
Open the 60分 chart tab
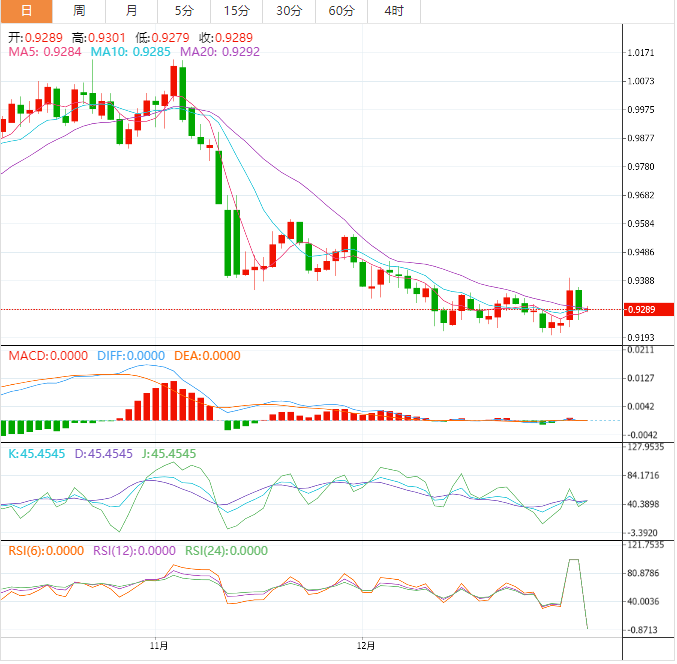(341, 11)
